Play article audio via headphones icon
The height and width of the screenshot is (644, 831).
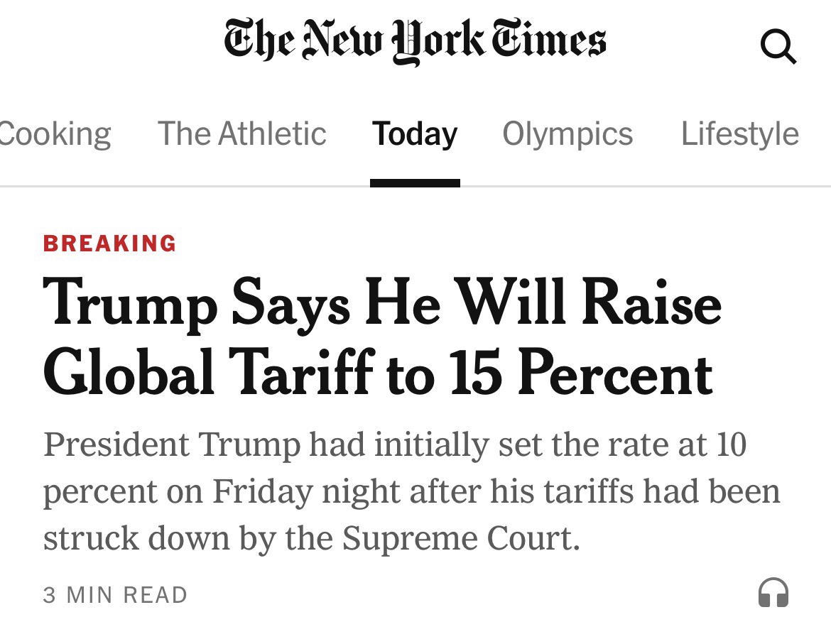point(773,593)
